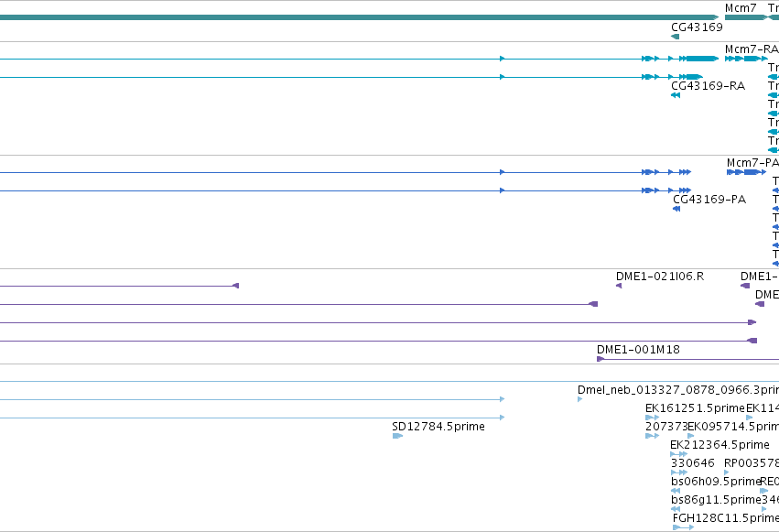Screen dimensions: 779x532
Task: Select the Mcm7-PA coding segment glyph
Action: coord(746,172)
